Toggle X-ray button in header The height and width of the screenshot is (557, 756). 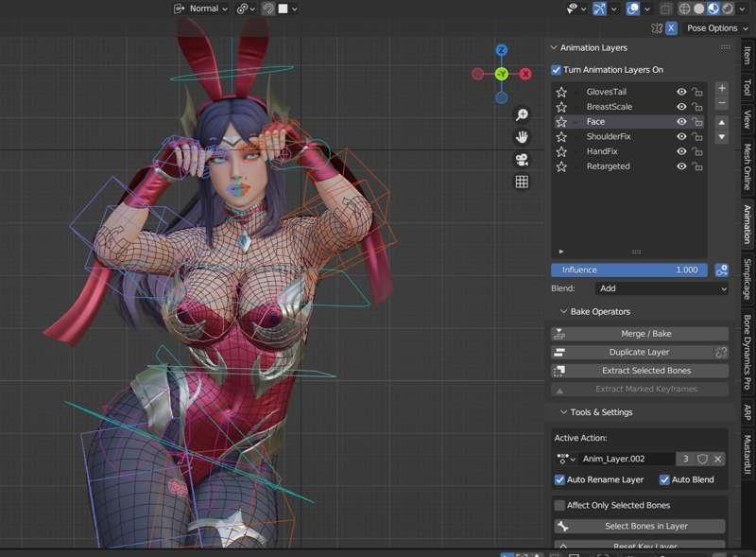click(665, 9)
